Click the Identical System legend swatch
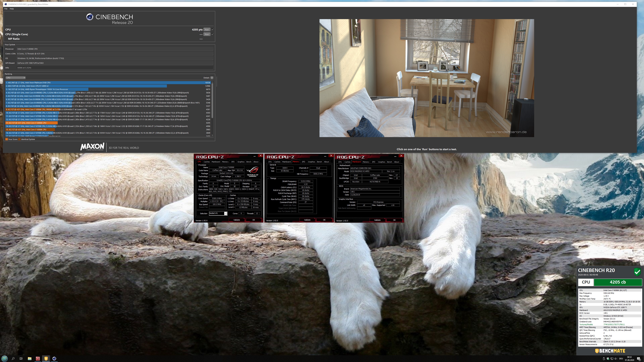 [x=19, y=139]
